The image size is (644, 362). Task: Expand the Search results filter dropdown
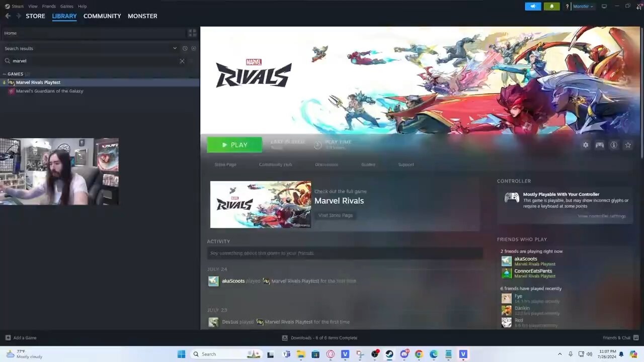click(175, 48)
